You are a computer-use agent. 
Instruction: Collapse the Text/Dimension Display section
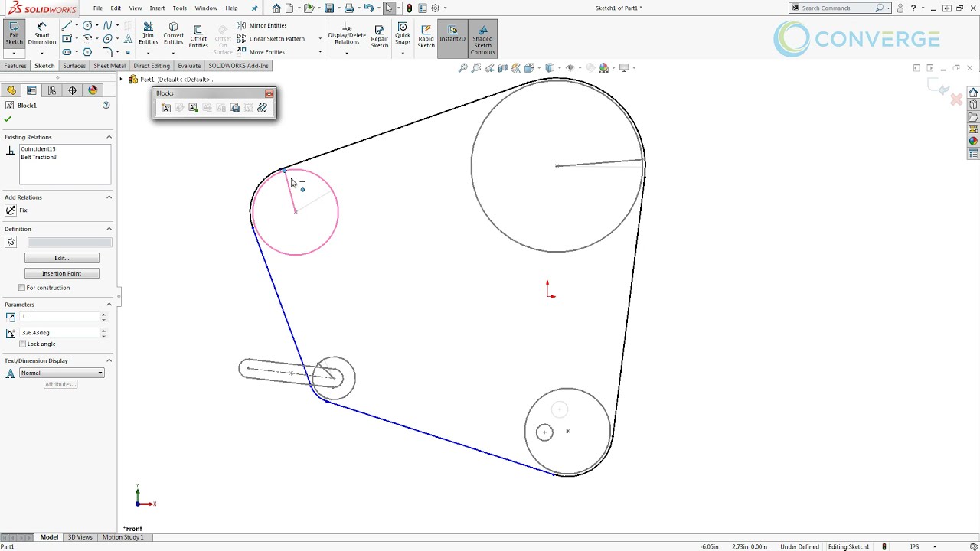pyautogui.click(x=109, y=360)
